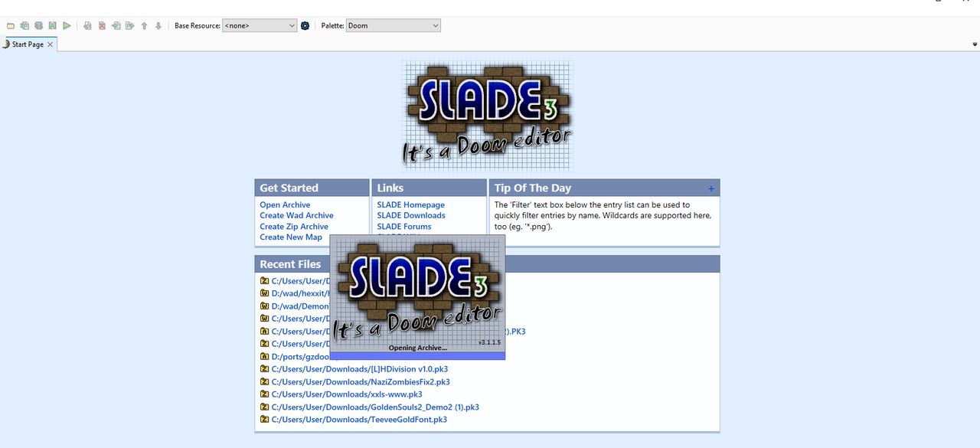
Task: Click the 'Get Started' header
Action: coord(289,188)
